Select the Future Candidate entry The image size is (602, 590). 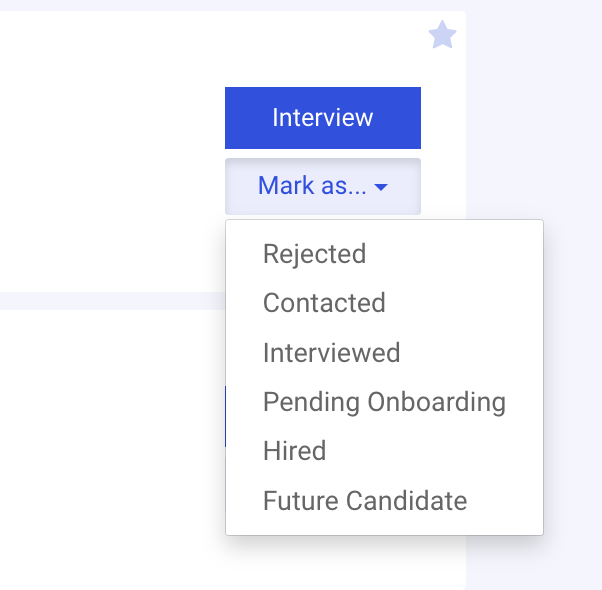coord(364,500)
